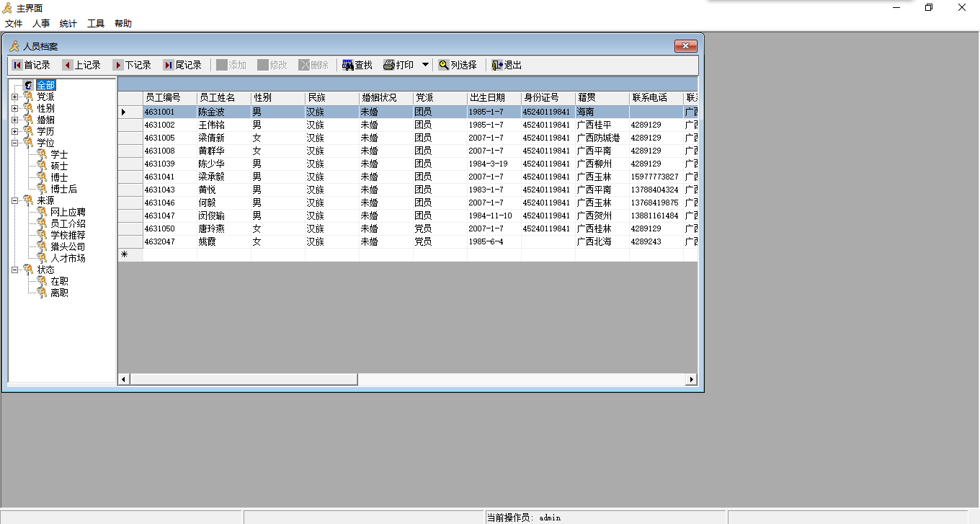Click the 人员档案 window title icon

14,46
